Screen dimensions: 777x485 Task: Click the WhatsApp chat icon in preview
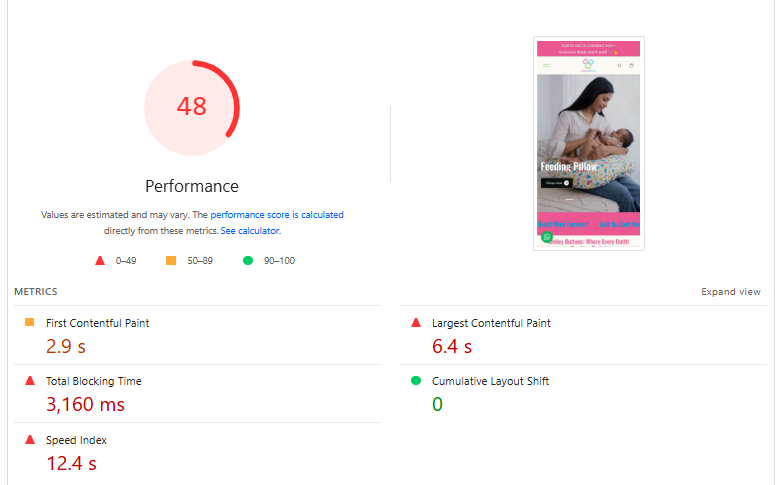pos(547,237)
